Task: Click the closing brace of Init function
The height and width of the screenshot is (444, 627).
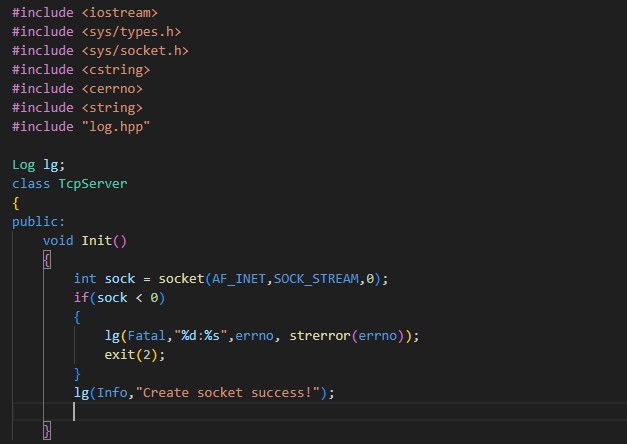Action: pos(47,431)
